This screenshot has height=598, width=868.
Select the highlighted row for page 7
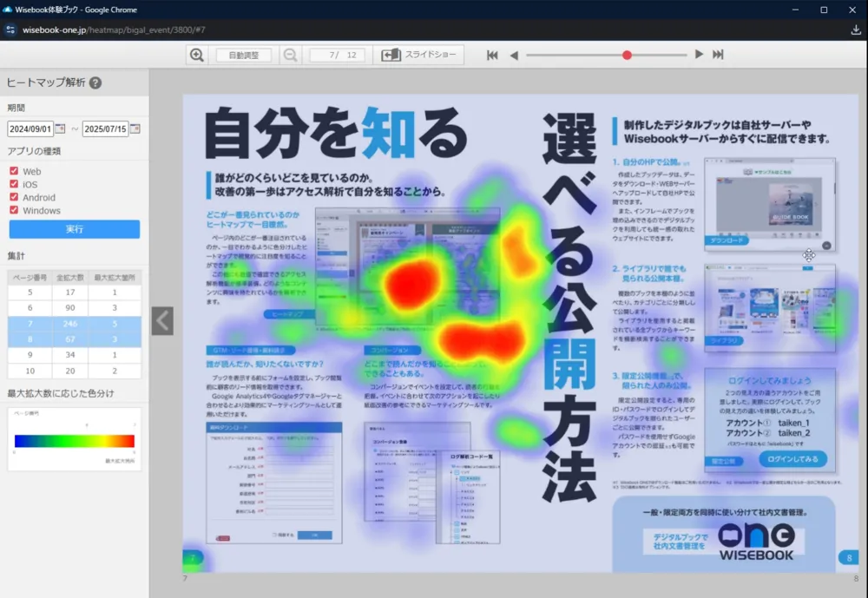click(x=74, y=324)
